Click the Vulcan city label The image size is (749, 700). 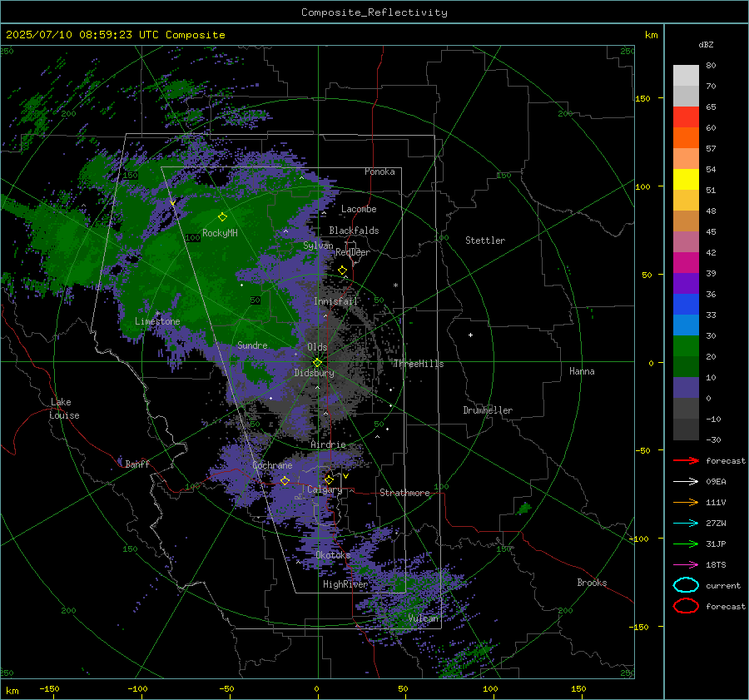(424, 618)
